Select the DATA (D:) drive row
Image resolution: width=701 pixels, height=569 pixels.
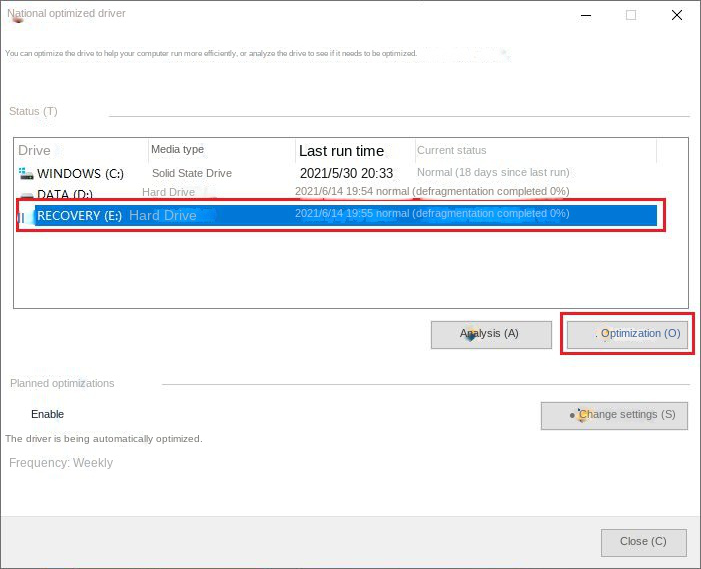pos(337,193)
